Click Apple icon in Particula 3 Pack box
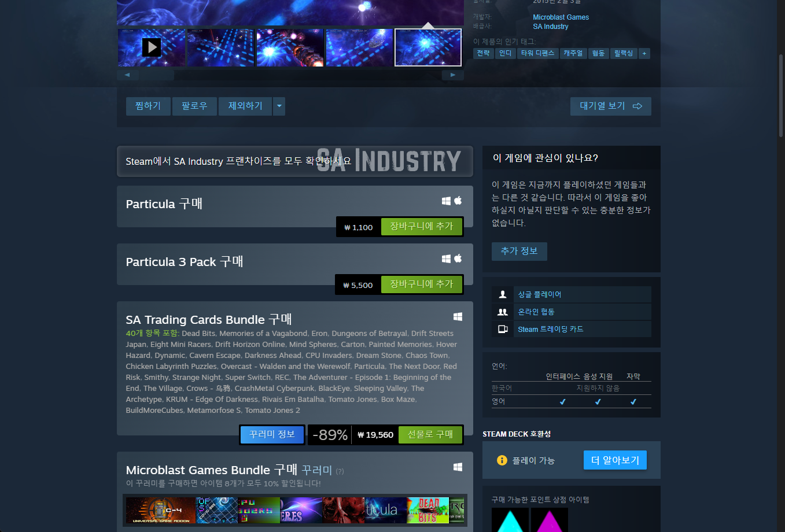Screen dimensions: 785x532 point(458,258)
